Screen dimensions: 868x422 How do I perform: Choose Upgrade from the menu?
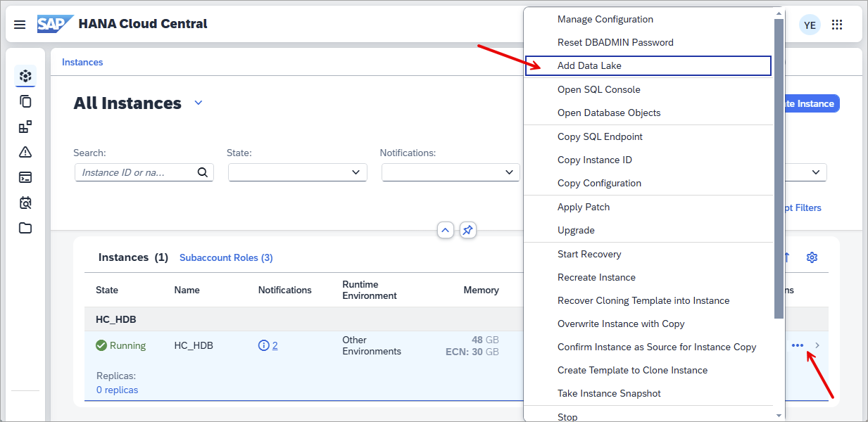[x=649, y=230]
